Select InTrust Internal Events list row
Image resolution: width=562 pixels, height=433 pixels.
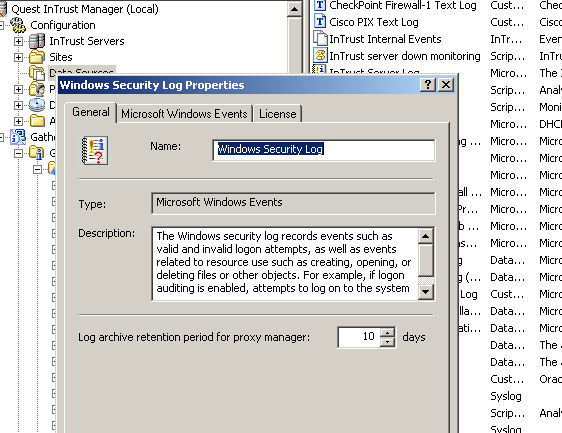point(385,39)
